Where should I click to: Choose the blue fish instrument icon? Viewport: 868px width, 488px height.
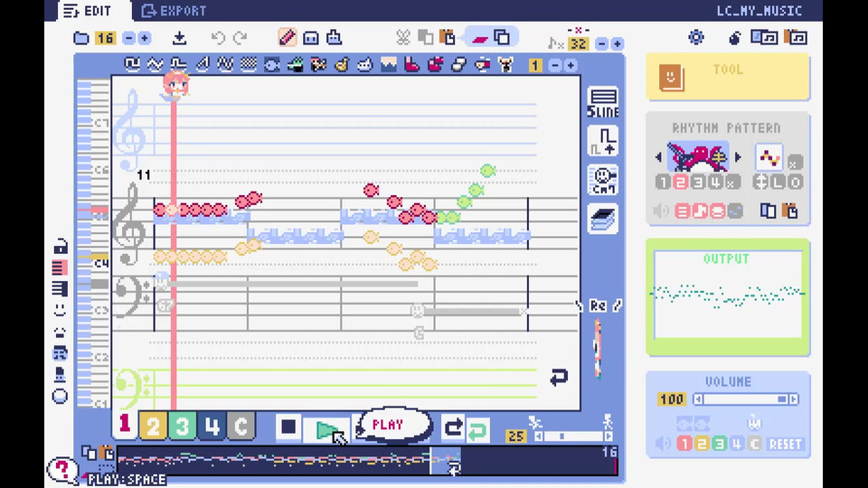pyautogui.click(x=272, y=65)
